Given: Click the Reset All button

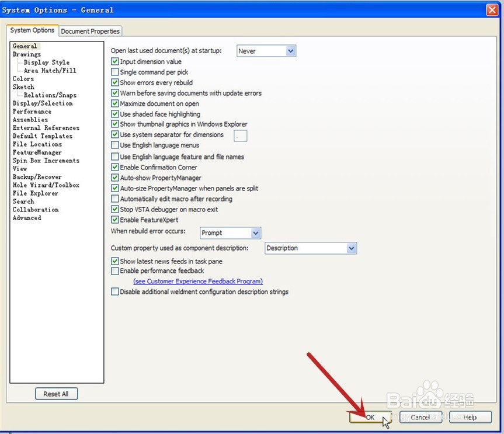Looking at the screenshot, I should pos(56,394).
